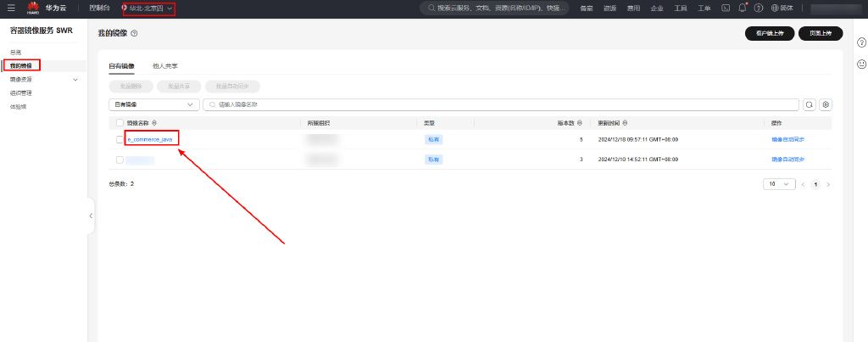Toggle the select-all header checkbox
Viewport: 868px width, 342px height.
120,122
